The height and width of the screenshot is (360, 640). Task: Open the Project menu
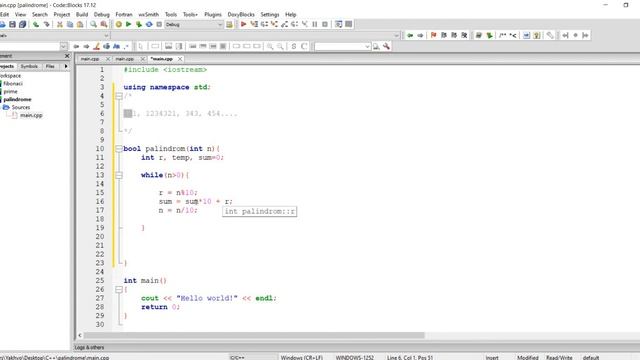pos(62,14)
